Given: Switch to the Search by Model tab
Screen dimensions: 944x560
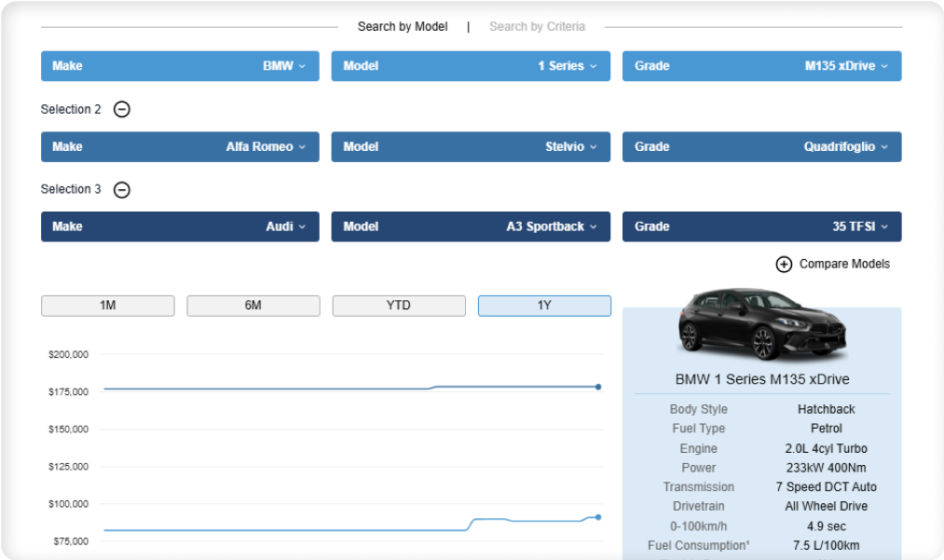Looking at the screenshot, I should click(x=403, y=26).
